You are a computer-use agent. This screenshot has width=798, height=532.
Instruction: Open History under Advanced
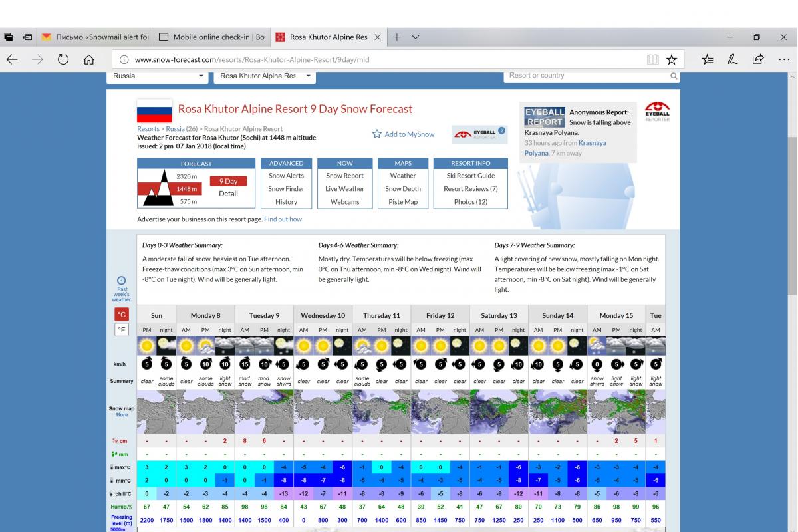[286, 202]
